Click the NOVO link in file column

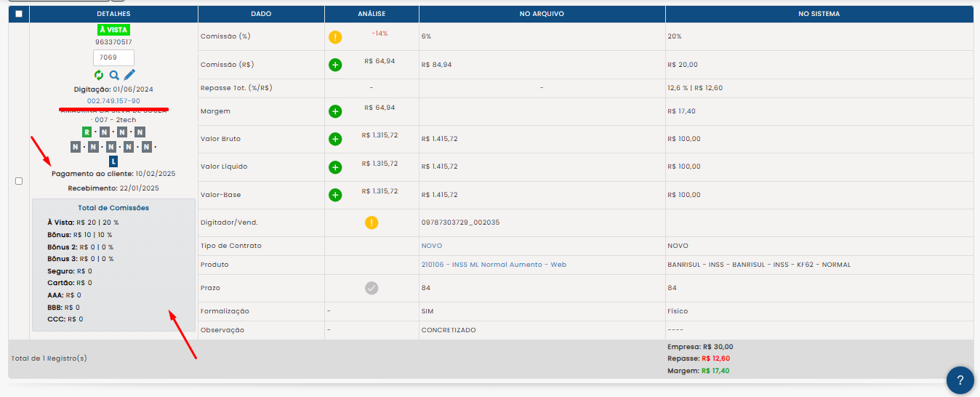pyautogui.click(x=431, y=246)
